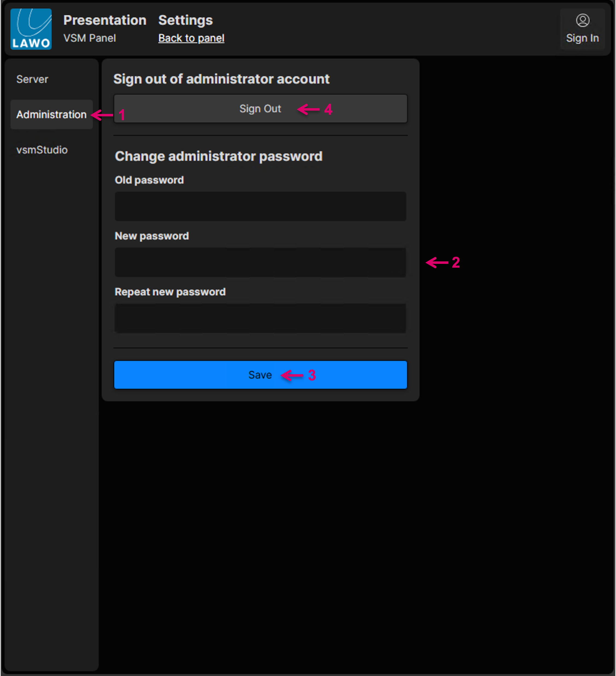The height and width of the screenshot is (676, 616).
Task: Click the VSM Panel subtitle
Action: pos(90,38)
